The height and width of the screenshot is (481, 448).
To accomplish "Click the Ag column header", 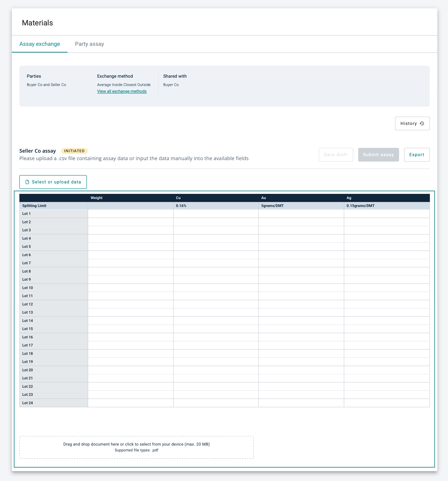I will [349, 198].
